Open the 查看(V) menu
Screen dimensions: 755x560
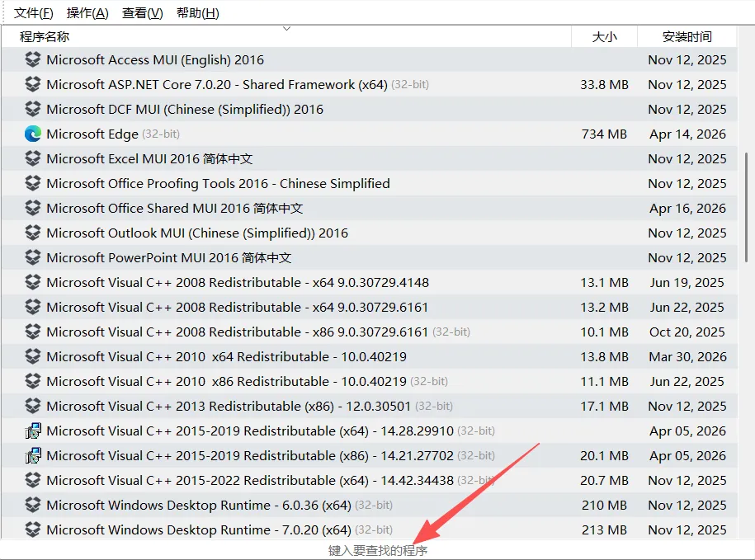(143, 13)
